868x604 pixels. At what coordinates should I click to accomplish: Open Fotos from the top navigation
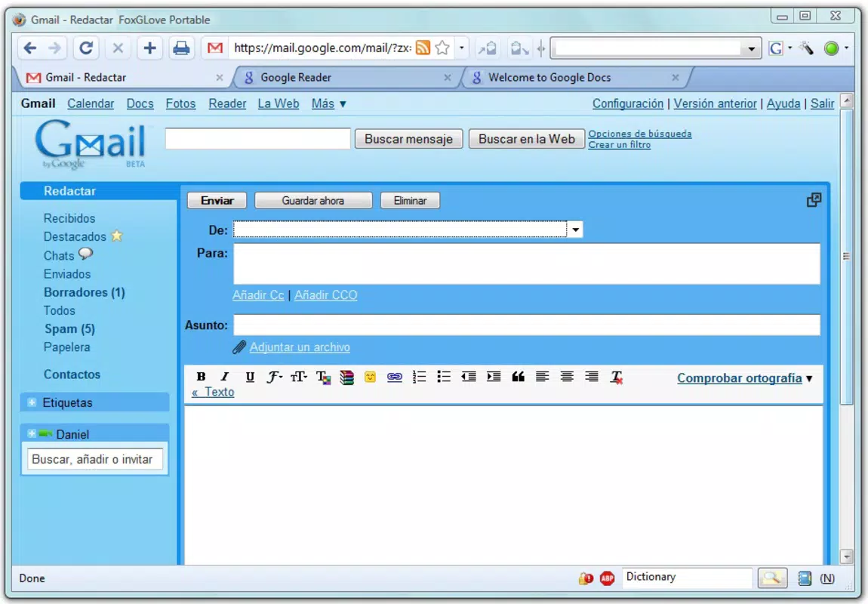pyautogui.click(x=180, y=103)
